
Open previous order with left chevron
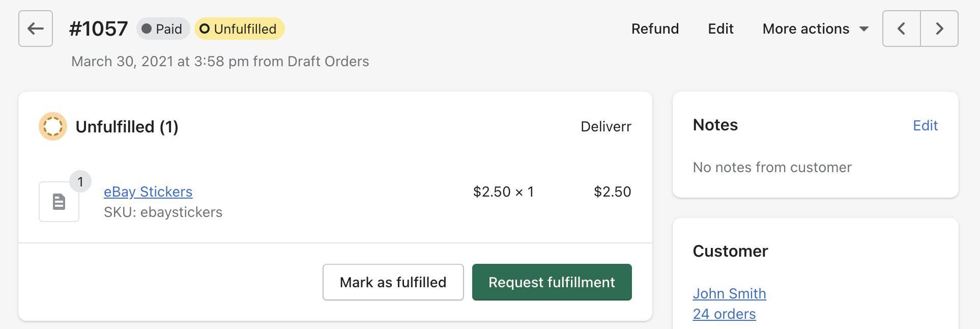[x=901, y=29]
